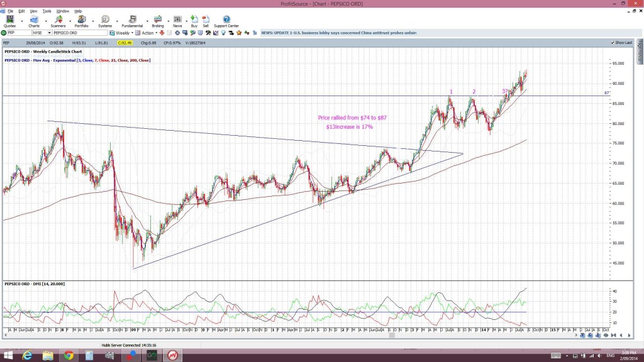Click the PEPSICO ORD DMI indicator label

[35, 283]
